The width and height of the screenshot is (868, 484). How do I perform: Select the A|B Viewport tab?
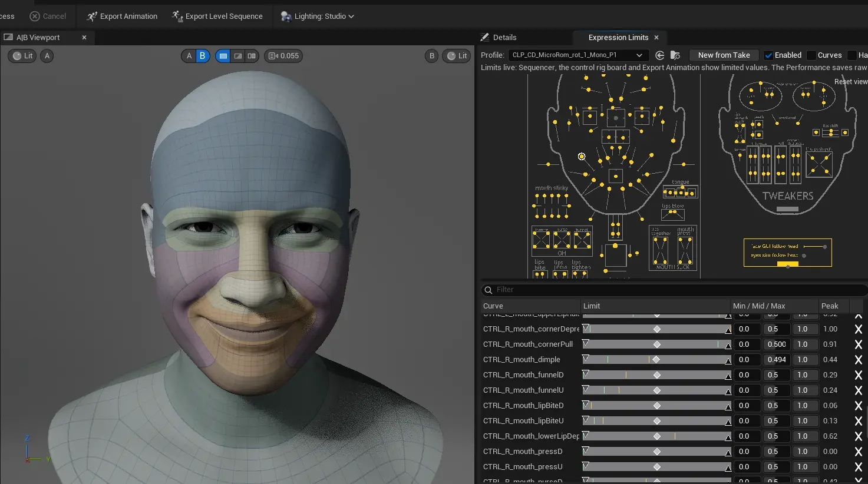(38, 37)
